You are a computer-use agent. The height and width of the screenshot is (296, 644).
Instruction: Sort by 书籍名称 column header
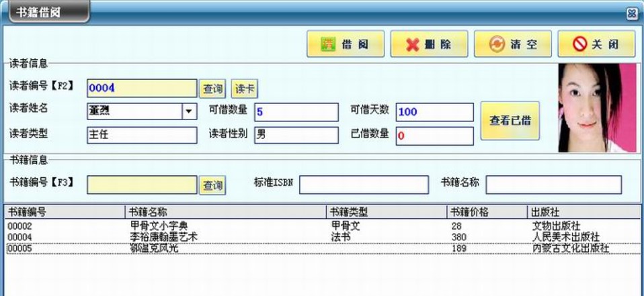[226, 212]
